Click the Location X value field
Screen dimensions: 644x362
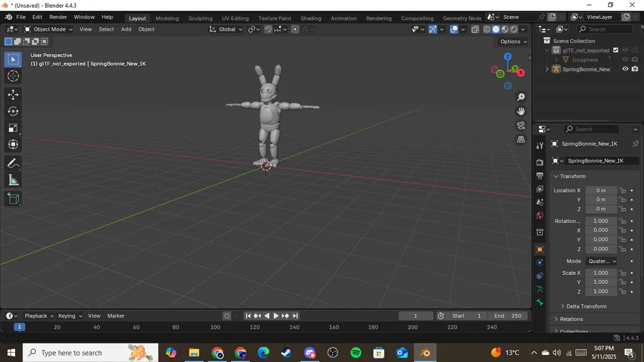point(601,190)
